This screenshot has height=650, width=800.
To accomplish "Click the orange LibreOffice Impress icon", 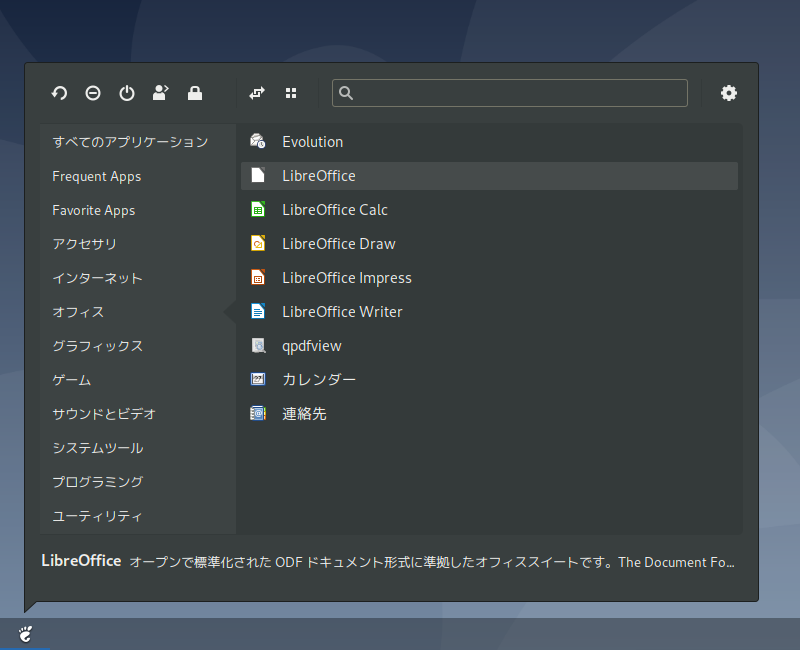I will 258,277.
